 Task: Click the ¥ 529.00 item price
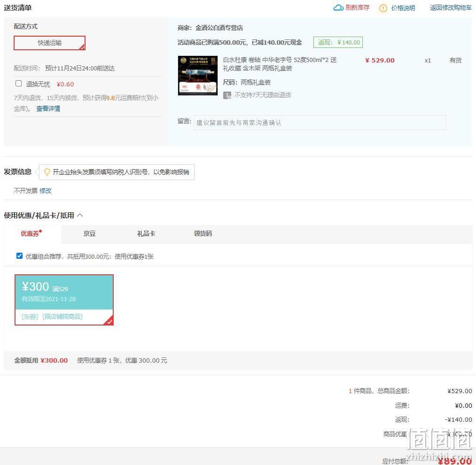(x=380, y=61)
